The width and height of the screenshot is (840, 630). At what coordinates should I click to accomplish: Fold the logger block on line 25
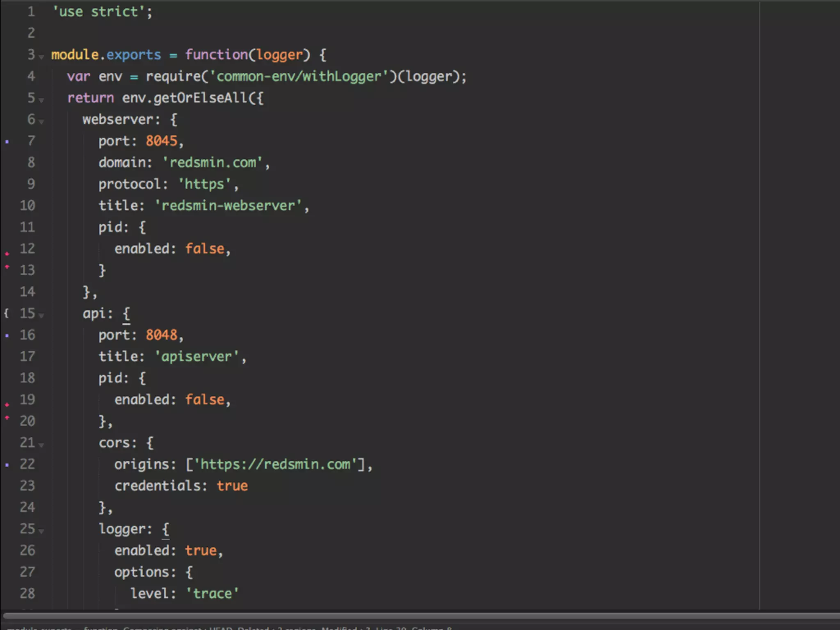click(41, 531)
